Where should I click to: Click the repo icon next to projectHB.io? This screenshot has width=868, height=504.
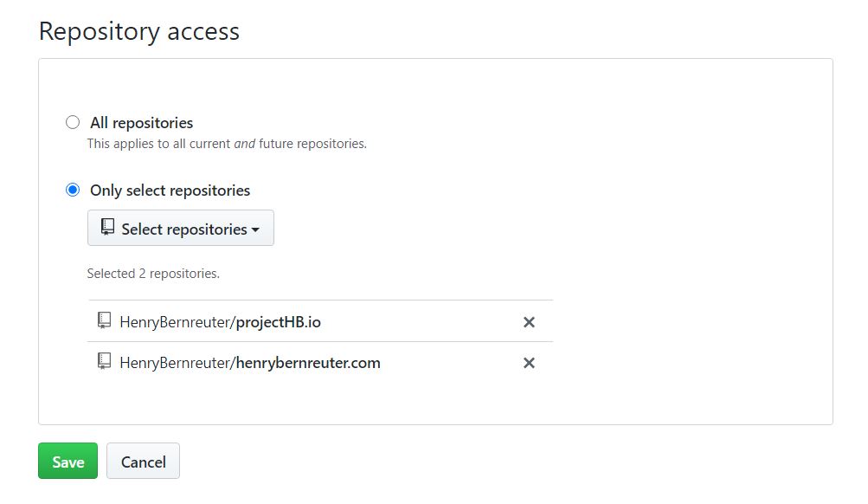[x=104, y=320]
